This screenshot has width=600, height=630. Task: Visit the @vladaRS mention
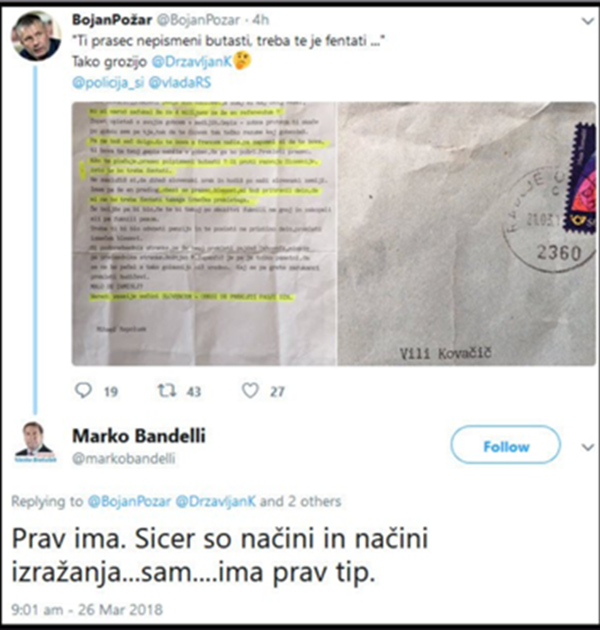(x=180, y=82)
